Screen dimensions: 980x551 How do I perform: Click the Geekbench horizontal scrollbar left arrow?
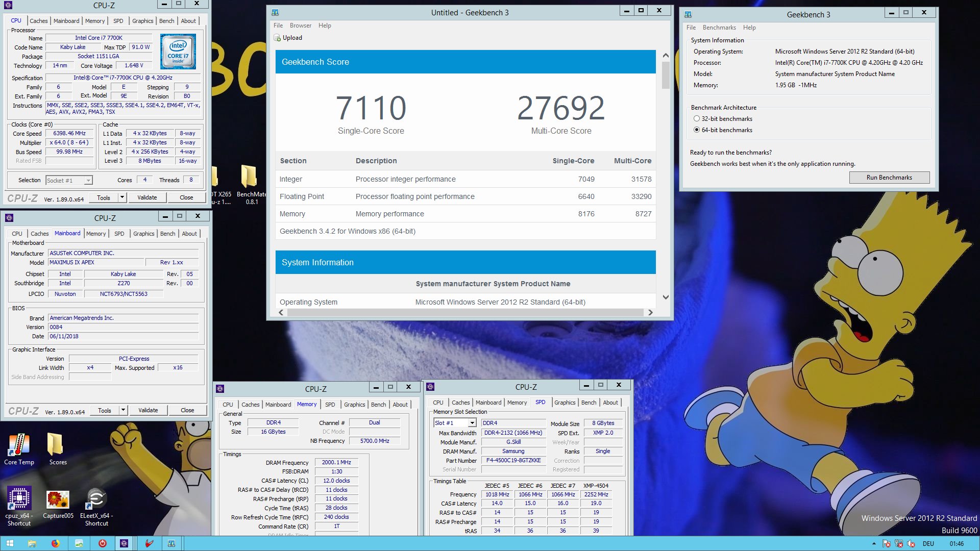coord(281,313)
